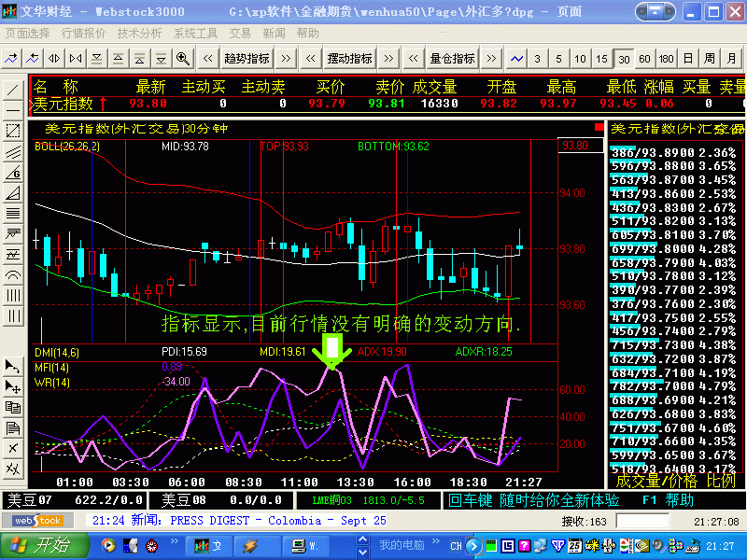Choose the arc curve drawing tool
The height and width of the screenshot is (560, 747).
click(x=13, y=274)
